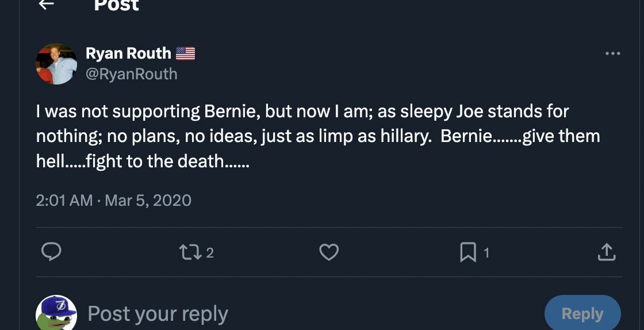Go back using the left arrow

[46, 5]
